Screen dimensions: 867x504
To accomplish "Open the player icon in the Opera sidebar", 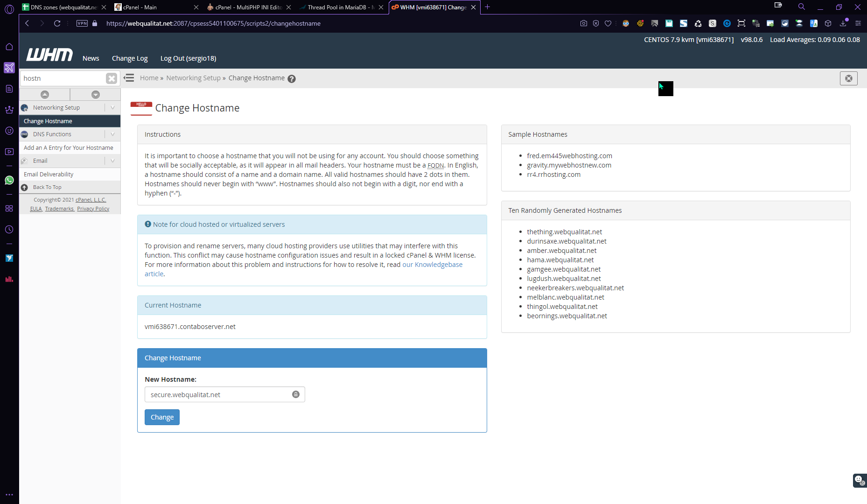I will coord(9,152).
